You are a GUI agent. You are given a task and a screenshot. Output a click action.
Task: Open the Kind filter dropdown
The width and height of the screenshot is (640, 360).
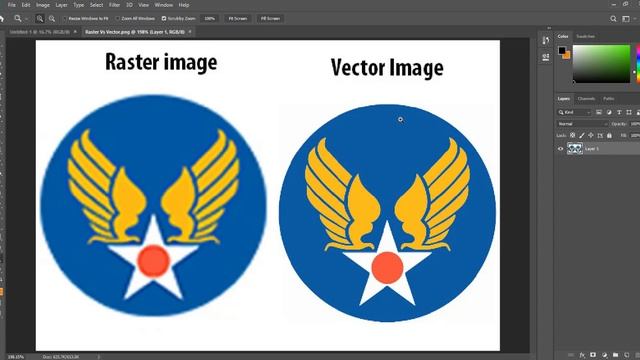574,112
